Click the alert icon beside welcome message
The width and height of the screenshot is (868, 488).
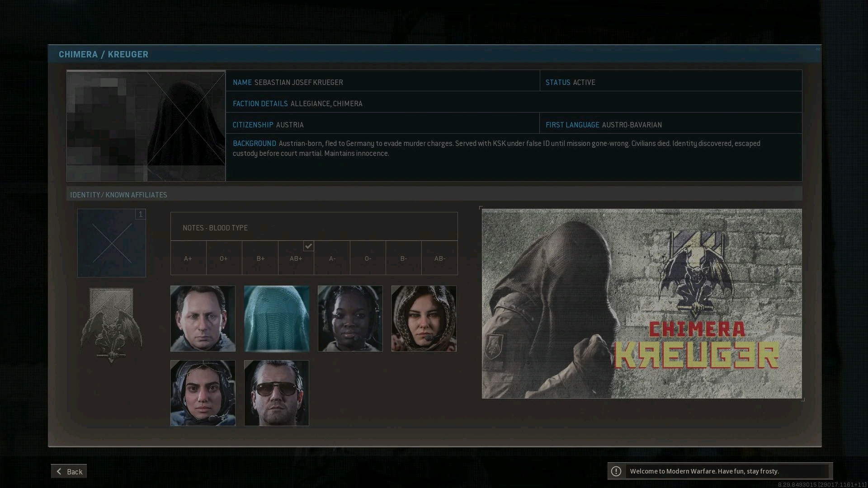pyautogui.click(x=616, y=471)
